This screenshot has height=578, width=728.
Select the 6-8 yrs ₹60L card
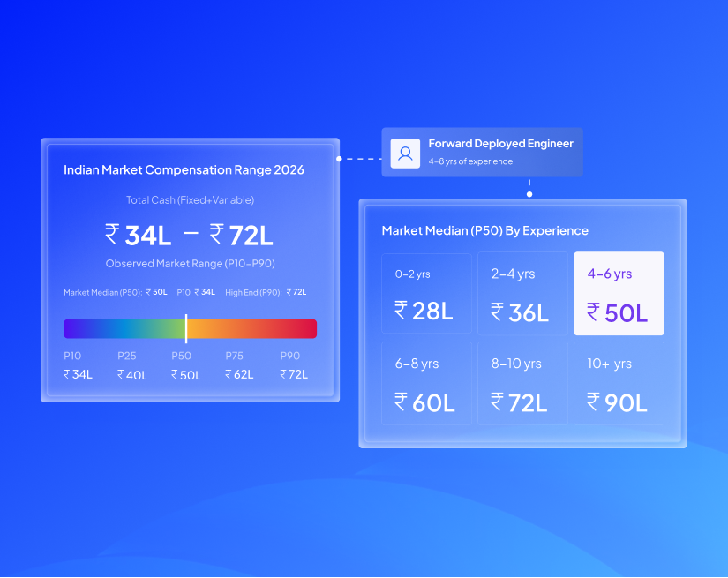[426, 384]
